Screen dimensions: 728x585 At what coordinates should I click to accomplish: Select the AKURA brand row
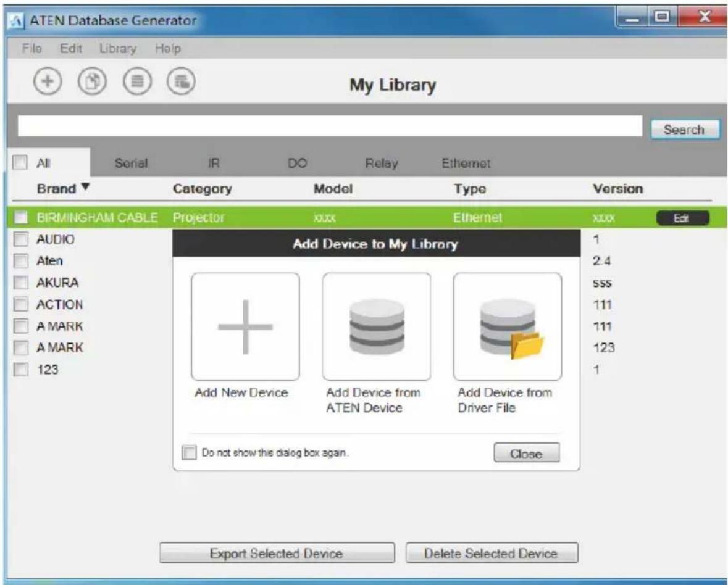click(x=57, y=283)
